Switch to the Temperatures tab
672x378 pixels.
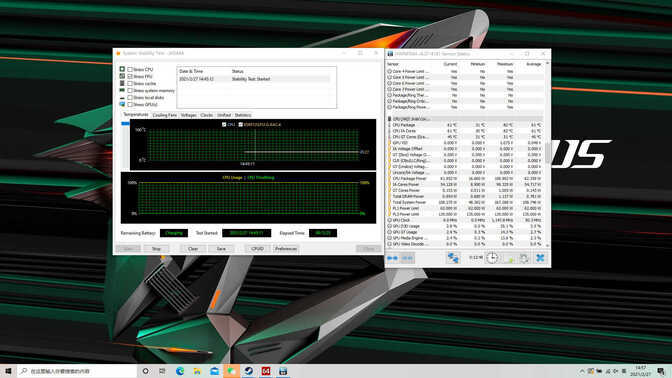[135, 115]
